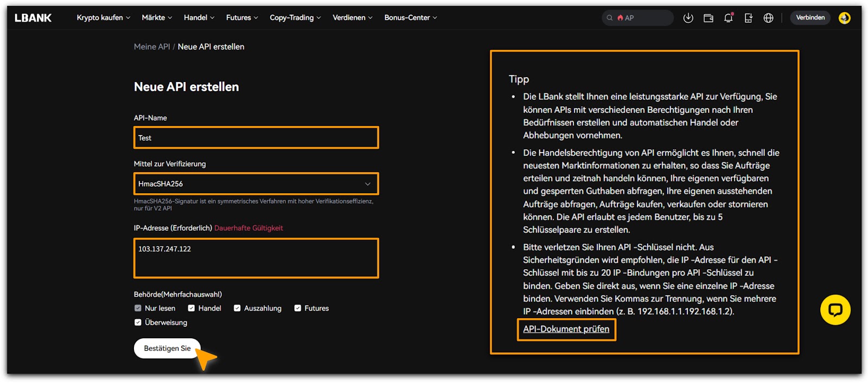
Task: Disable the Futures permission checkbox
Action: pos(297,308)
